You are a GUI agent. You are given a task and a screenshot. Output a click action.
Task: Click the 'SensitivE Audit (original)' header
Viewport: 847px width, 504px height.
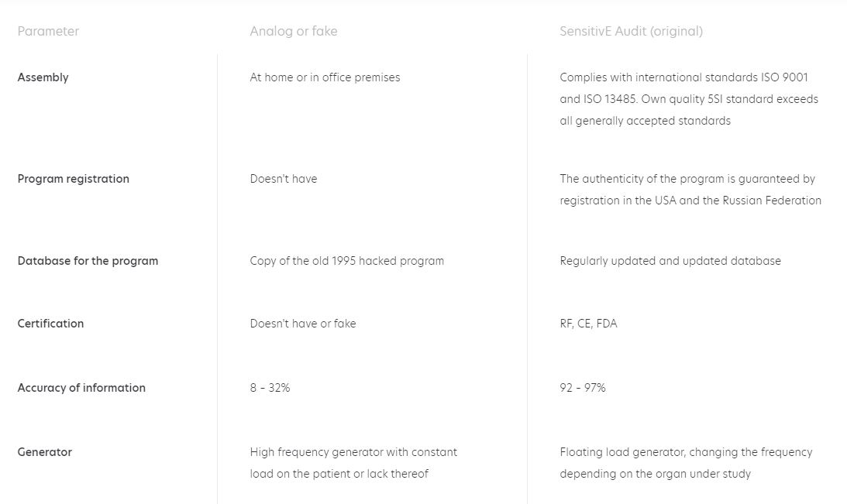pos(631,32)
